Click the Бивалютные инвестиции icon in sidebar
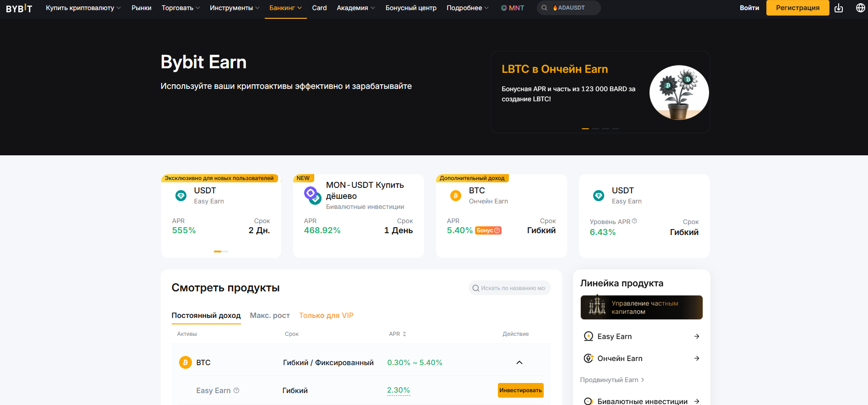The height and width of the screenshot is (405, 868). pos(589,401)
